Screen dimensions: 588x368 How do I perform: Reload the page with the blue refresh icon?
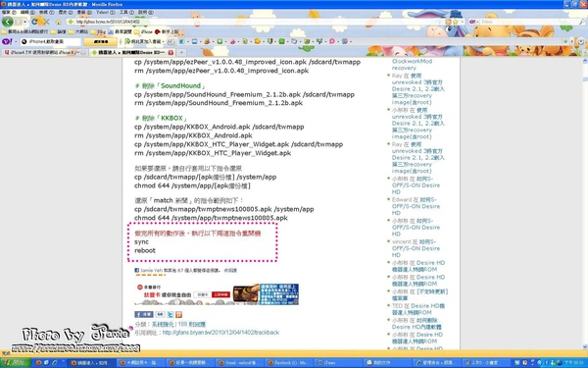click(34, 22)
